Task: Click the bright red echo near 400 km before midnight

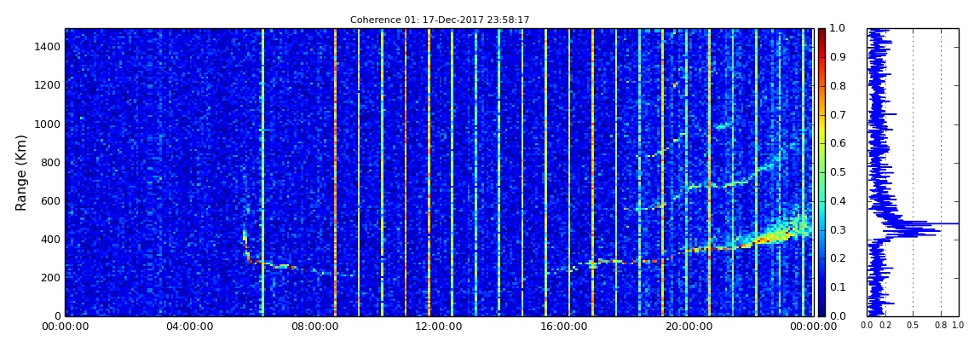Action: [x=763, y=240]
